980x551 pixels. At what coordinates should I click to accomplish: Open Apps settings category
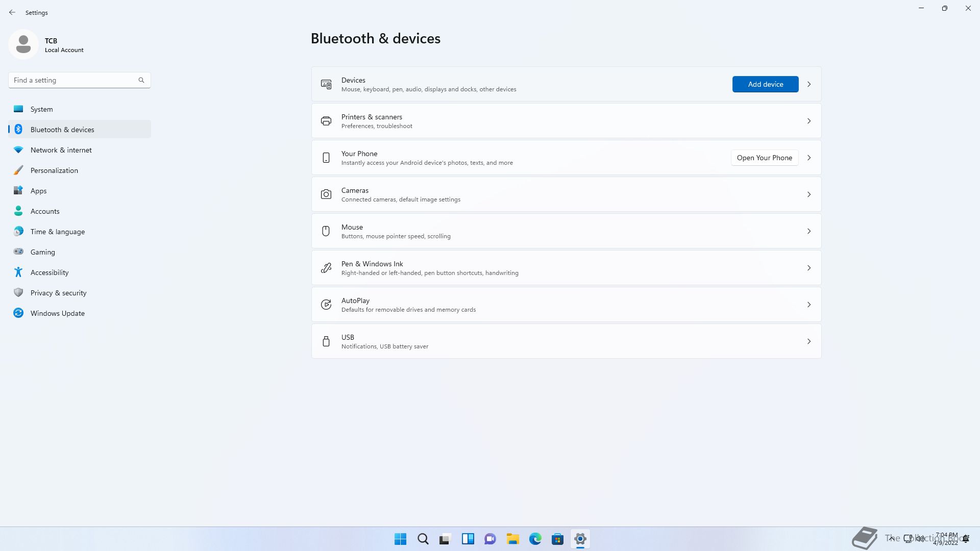pyautogui.click(x=80, y=191)
